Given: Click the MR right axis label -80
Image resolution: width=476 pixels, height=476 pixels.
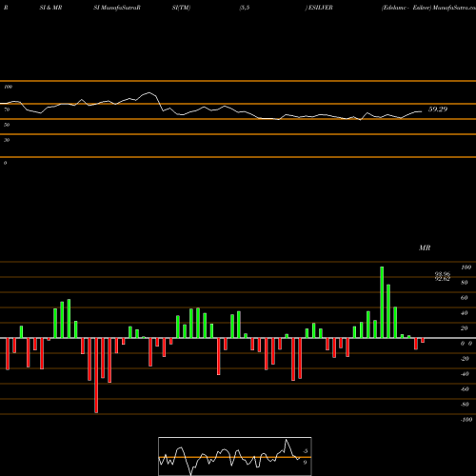Looking at the screenshot, I should click(465, 405).
